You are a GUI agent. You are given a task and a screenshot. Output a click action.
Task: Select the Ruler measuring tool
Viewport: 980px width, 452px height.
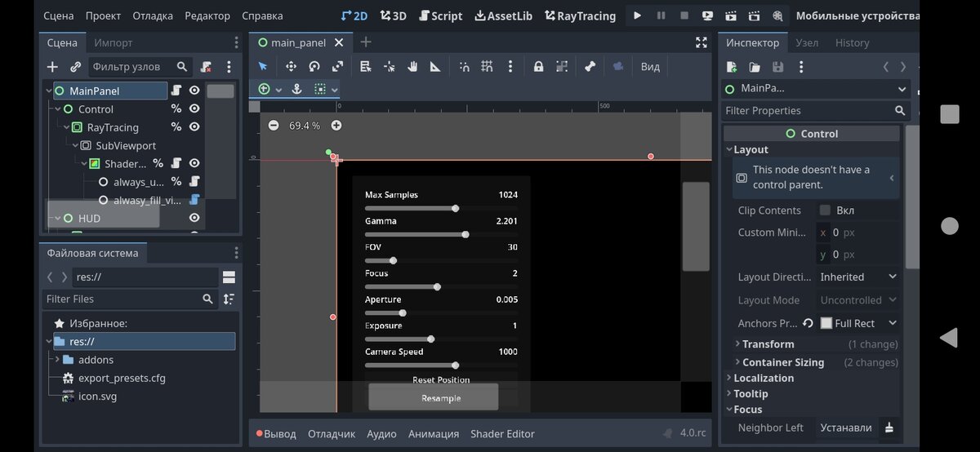(435, 67)
